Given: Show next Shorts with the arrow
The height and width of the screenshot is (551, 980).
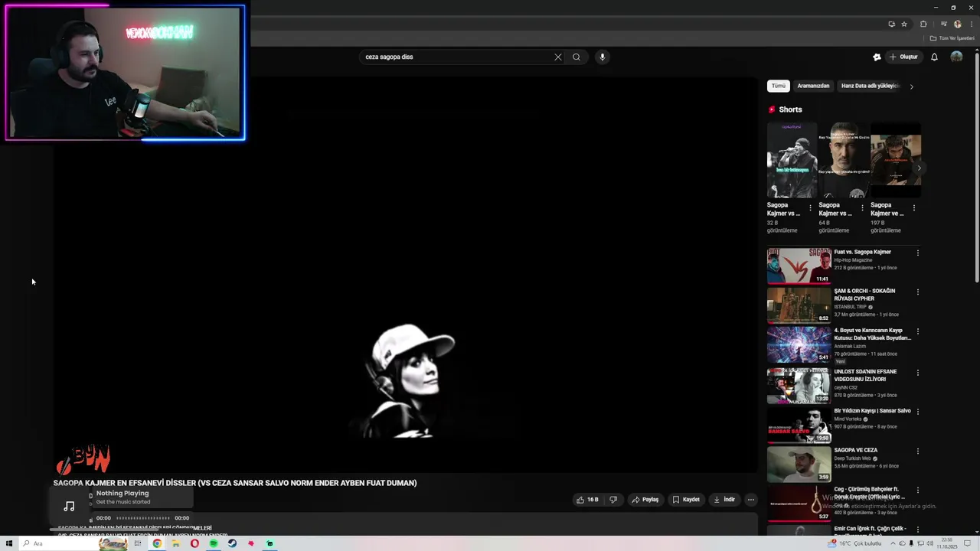Looking at the screenshot, I should point(919,168).
